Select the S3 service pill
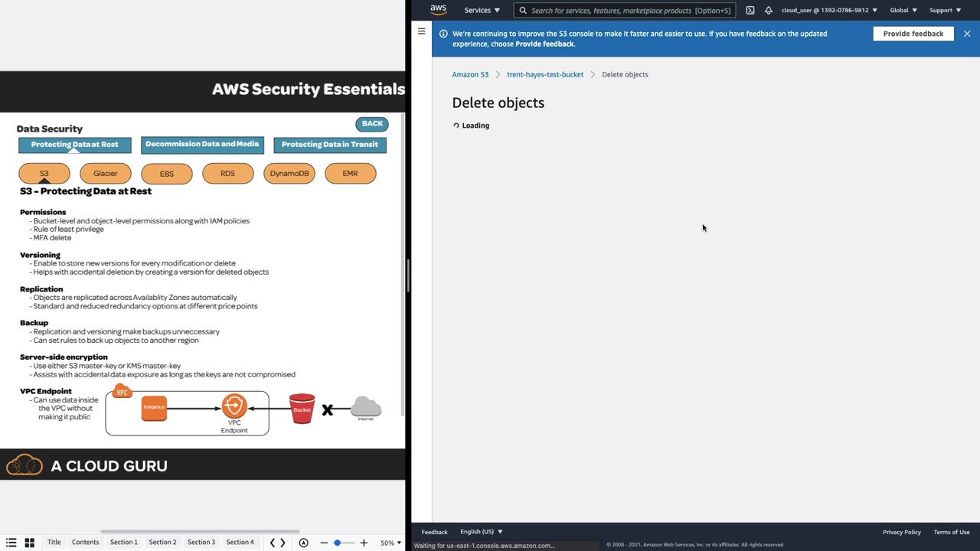980x551 pixels. [44, 174]
